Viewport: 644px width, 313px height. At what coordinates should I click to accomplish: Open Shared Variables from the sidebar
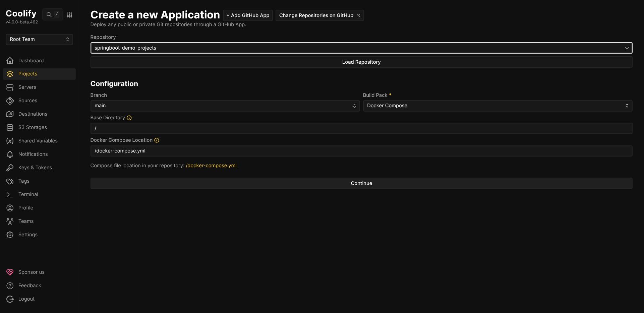tap(38, 141)
